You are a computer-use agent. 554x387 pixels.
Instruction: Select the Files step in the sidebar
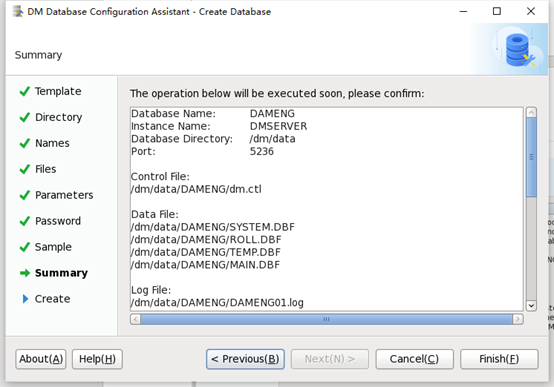[x=46, y=169]
